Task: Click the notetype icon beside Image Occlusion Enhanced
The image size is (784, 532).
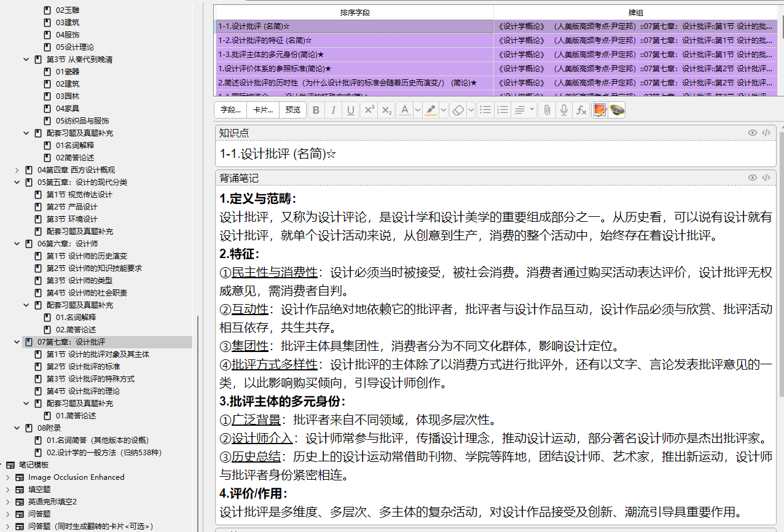Action: click(20, 477)
